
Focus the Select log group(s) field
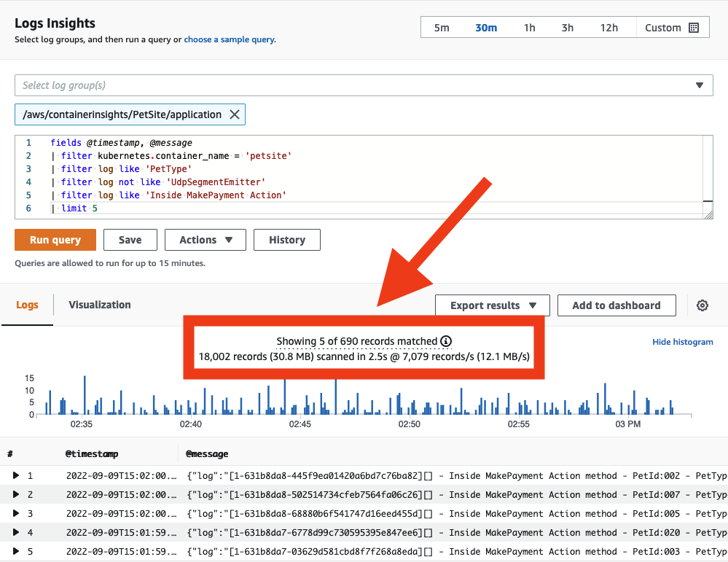point(364,85)
